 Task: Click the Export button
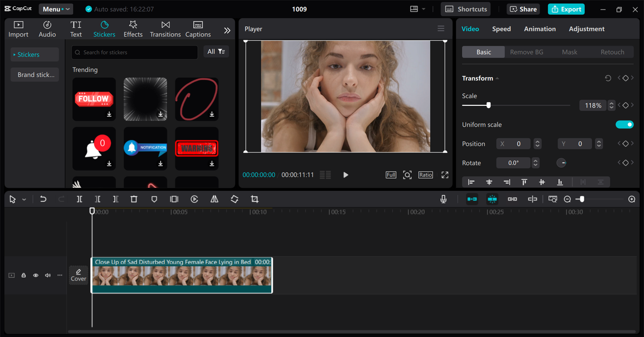click(566, 9)
